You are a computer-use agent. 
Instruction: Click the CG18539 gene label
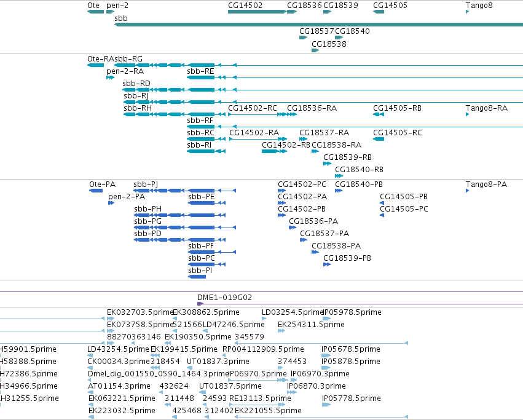point(340,6)
